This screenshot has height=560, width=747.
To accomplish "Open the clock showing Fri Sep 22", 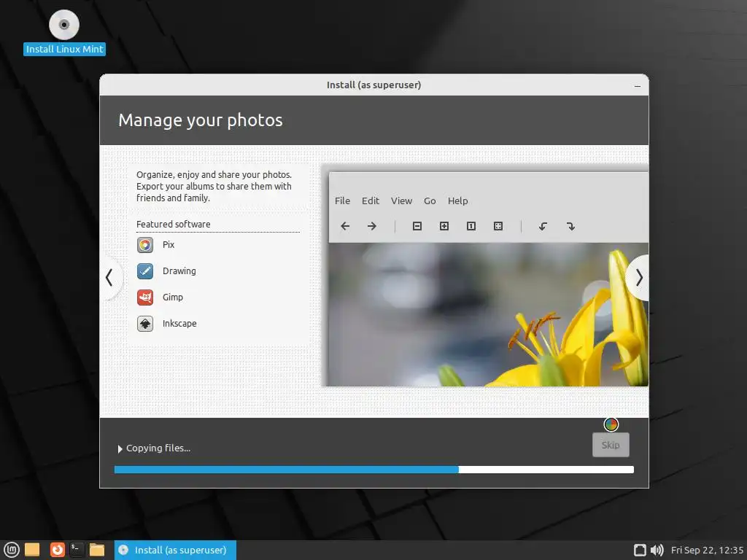I will click(x=707, y=550).
